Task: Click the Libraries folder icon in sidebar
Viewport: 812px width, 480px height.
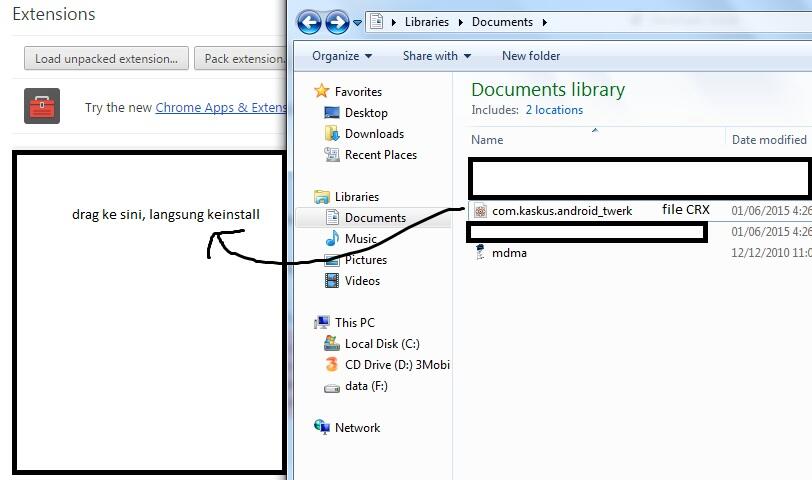Action: coord(322,197)
